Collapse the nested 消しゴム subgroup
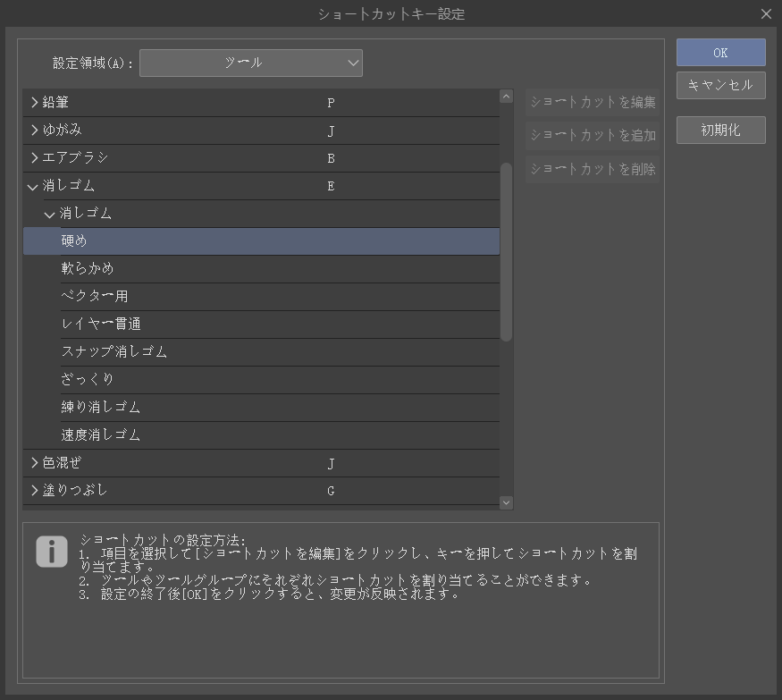Viewport: 782px width, 700px height. click(49, 215)
